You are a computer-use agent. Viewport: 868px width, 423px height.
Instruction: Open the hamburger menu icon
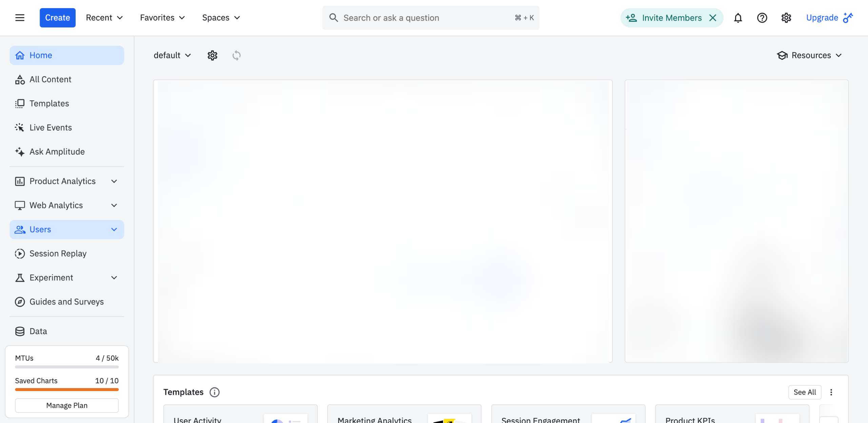click(20, 18)
